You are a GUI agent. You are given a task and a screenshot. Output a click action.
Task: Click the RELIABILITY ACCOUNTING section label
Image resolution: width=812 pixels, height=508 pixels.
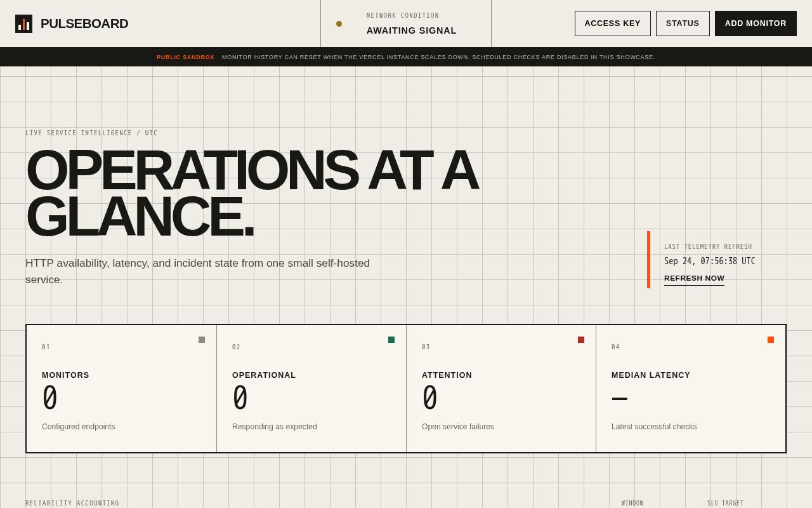pyautogui.click(x=72, y=504)
